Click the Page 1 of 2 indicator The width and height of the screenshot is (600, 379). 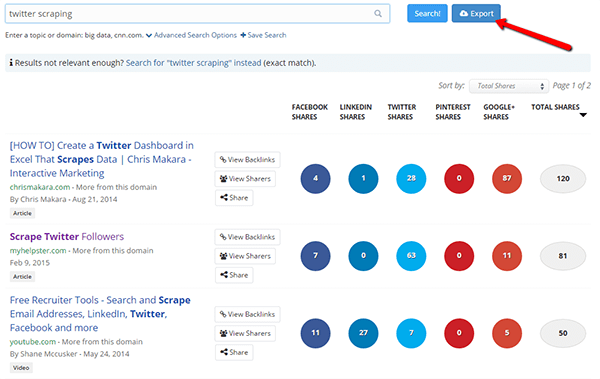tap(571, 86)
